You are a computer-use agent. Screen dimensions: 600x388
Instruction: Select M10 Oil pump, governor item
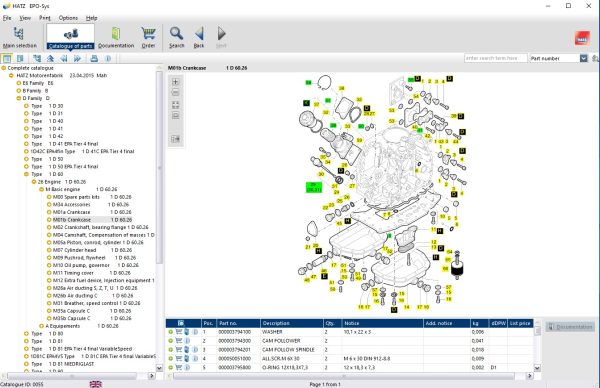click(95, 265)
